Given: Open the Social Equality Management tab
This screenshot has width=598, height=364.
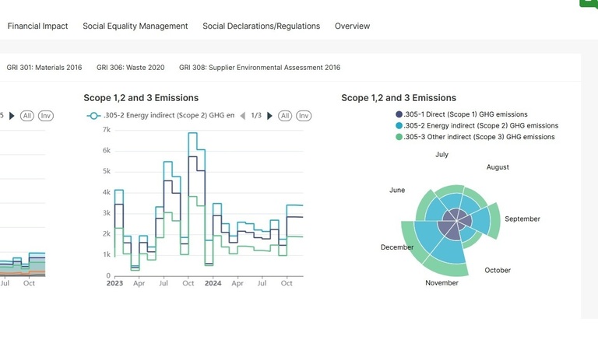Looking at the screenshot, I should 135,26.
